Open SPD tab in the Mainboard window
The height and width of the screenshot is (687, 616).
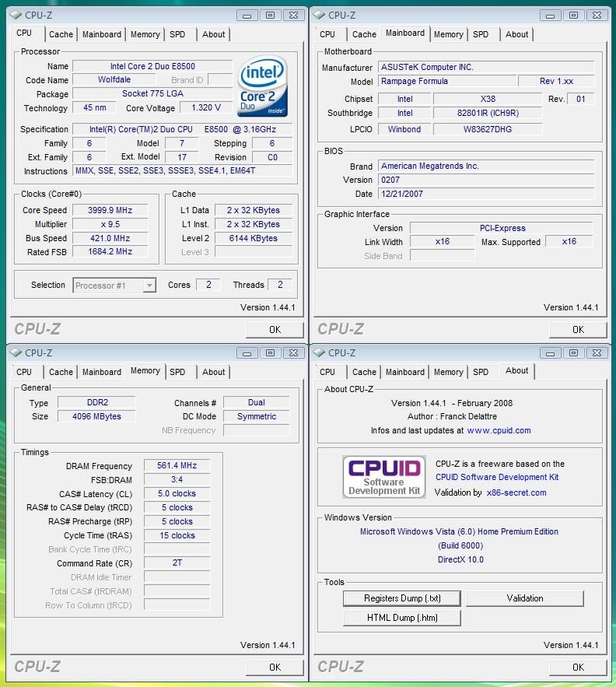tap(480, 34)
